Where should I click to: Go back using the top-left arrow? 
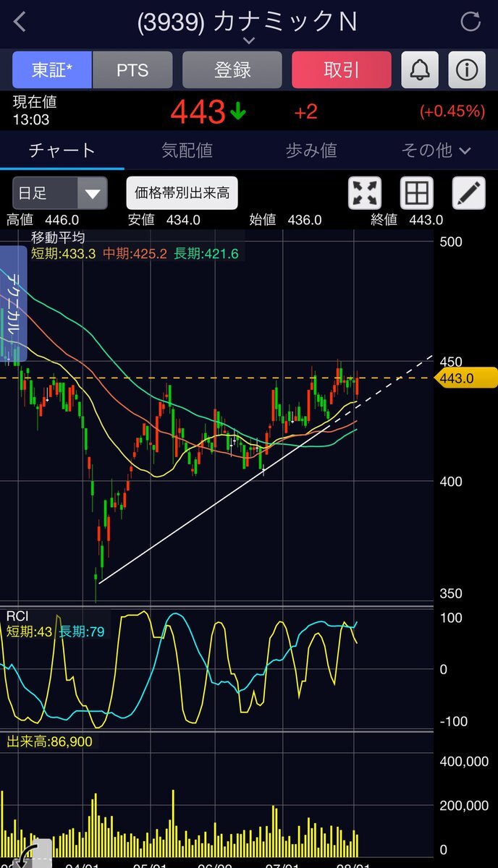[x=20, y=22]
